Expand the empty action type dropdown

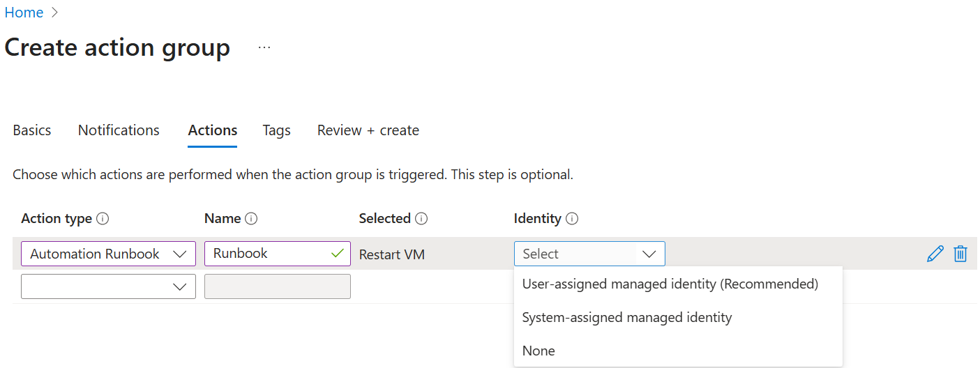click(x=108, y=286)
